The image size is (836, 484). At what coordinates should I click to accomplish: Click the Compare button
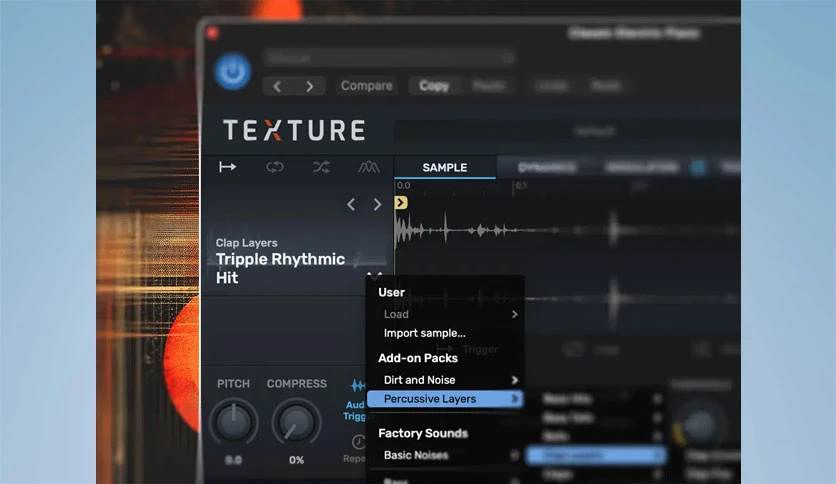(x=366, y=86)
